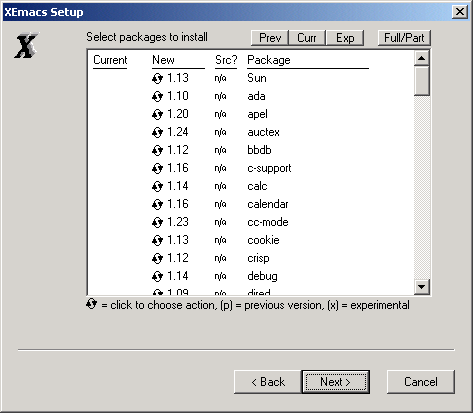
Task: Click the package name 'debug'
Action: [262, 276]
